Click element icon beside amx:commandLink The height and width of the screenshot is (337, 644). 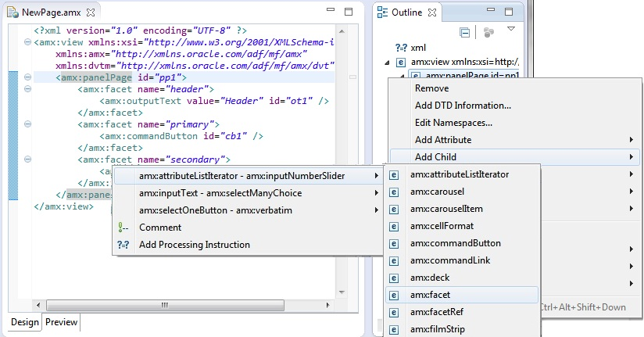(x=394, y=261)
